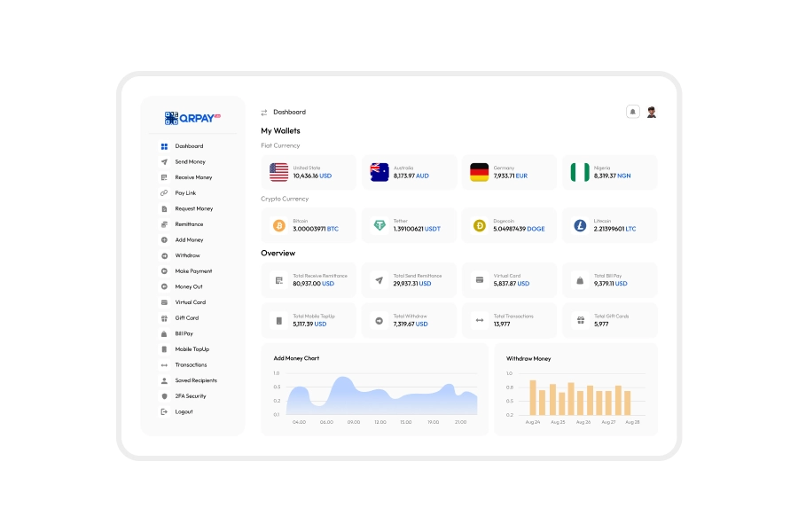The image size is (798, 532).
Task: Click the Add Money Chart area graph
Action: 381,399
